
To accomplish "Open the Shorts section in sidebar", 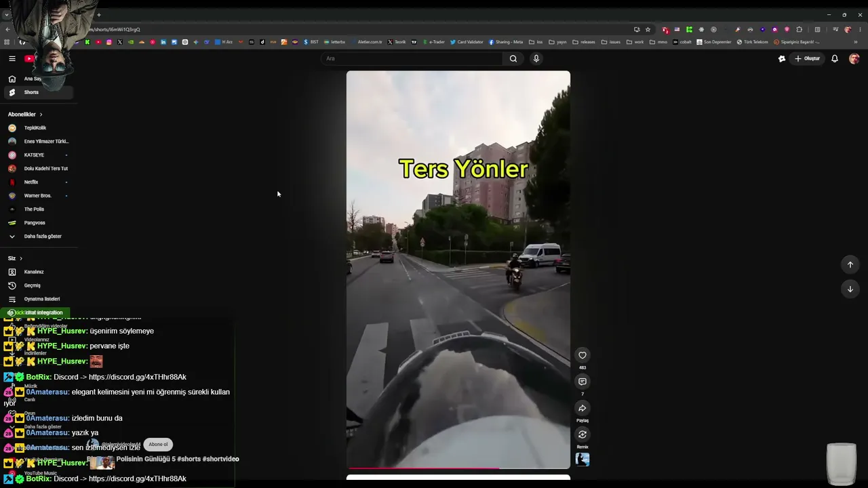I will 38,92.
